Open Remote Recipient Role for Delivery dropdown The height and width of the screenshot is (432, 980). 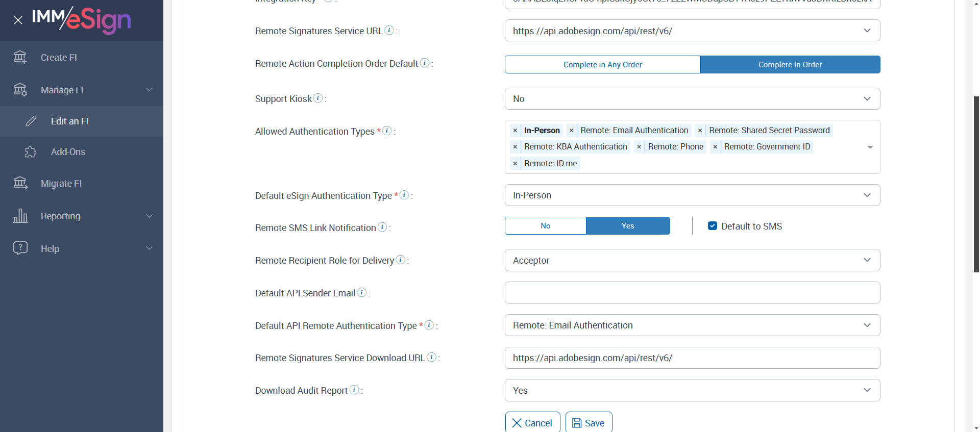pos(692,260)
